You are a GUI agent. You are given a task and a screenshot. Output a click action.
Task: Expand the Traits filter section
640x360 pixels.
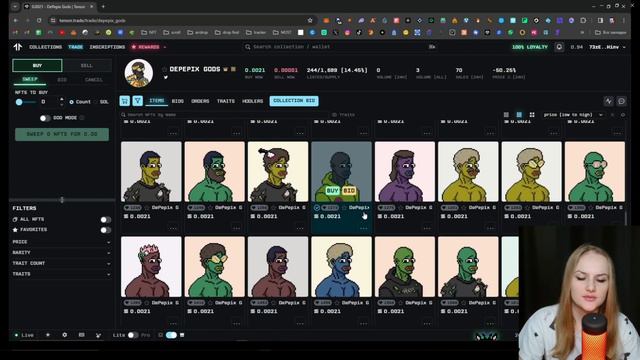click(61, 274)
